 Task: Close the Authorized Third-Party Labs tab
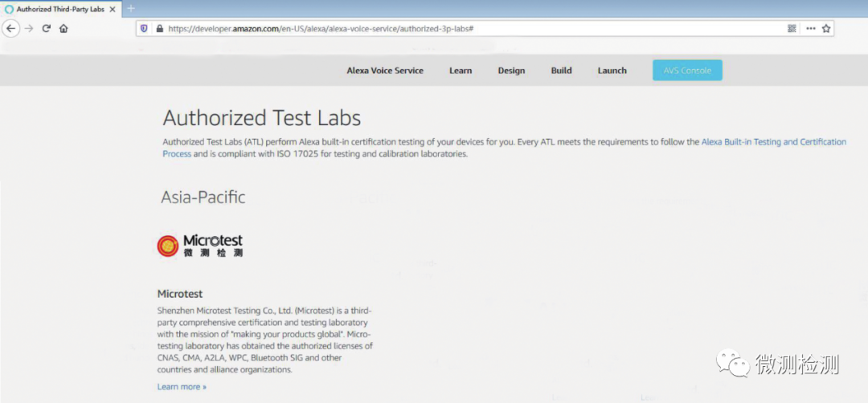(x=113, y=10)
